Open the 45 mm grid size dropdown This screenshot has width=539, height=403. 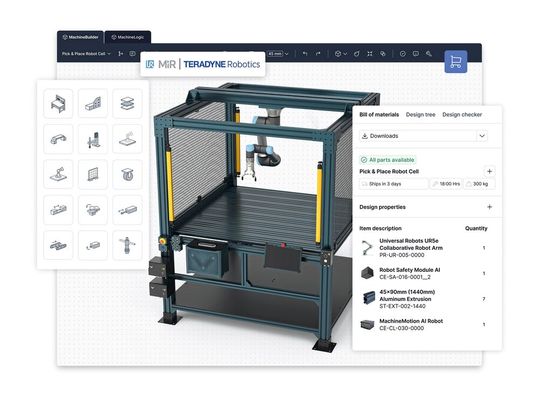click(278, 54)
